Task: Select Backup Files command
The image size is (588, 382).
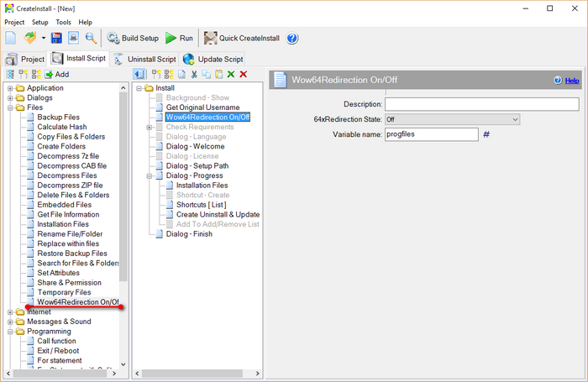Action: tap(58, 117)
